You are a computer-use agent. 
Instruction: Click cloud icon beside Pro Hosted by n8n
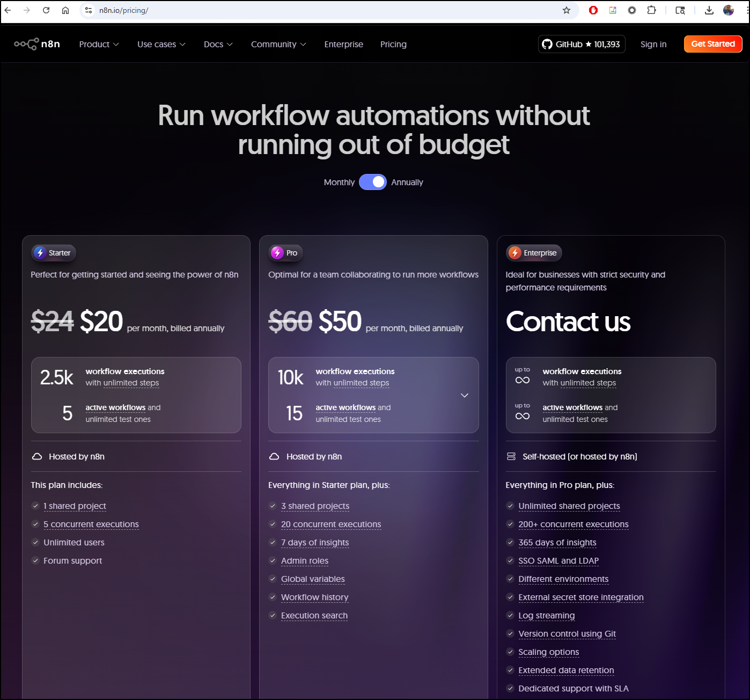click(274, 457)
